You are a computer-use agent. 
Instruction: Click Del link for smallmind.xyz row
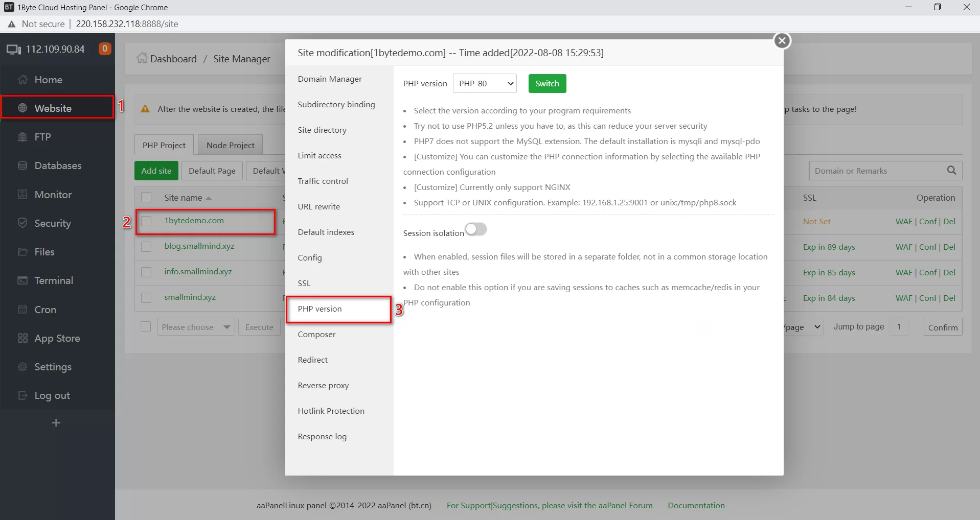tap(949, 298)
